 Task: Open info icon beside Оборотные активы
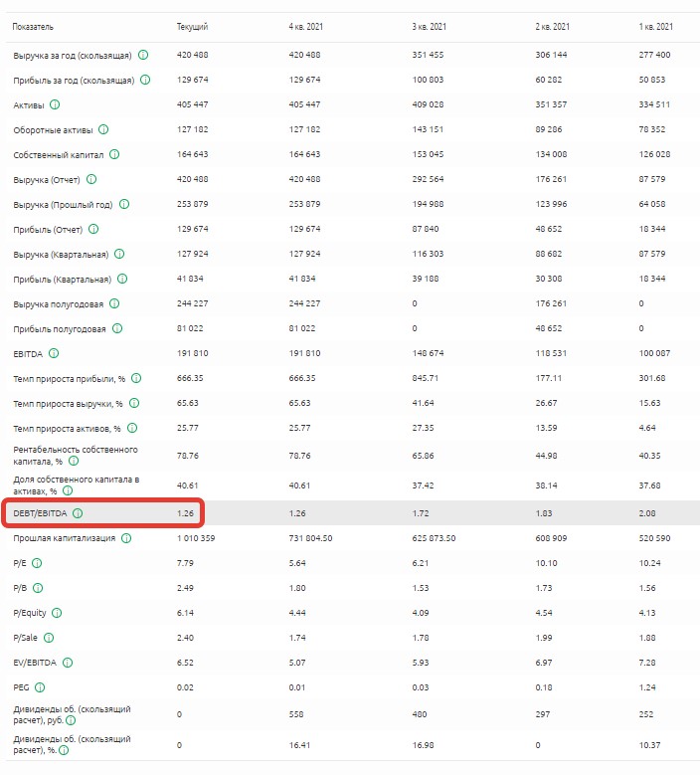click(x=103, y=129)
